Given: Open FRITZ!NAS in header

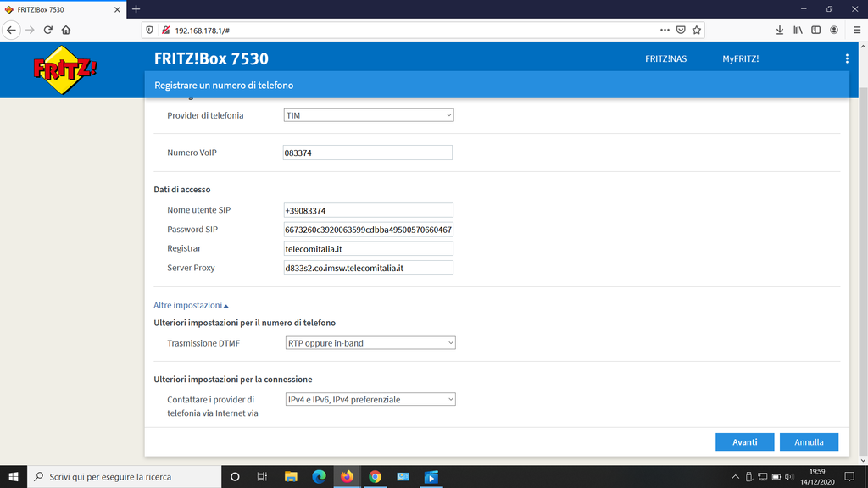Looking at the screenshot, I should 666,58.
